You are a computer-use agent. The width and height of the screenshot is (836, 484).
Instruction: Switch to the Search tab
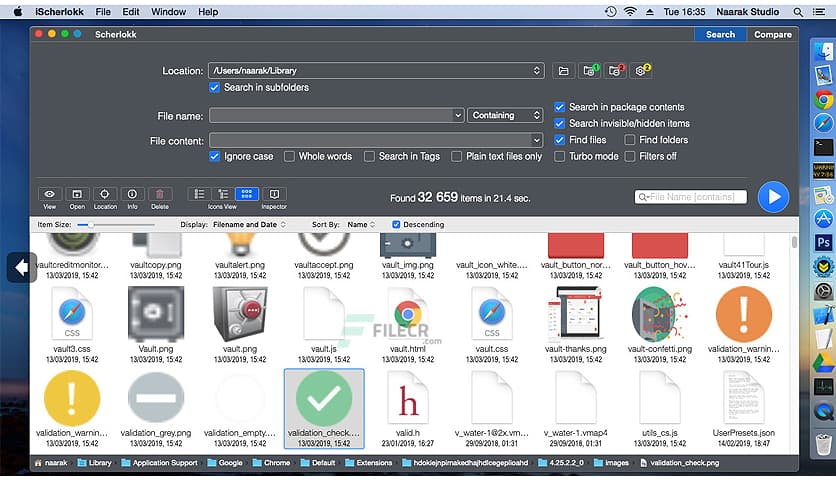coord(720,35)
